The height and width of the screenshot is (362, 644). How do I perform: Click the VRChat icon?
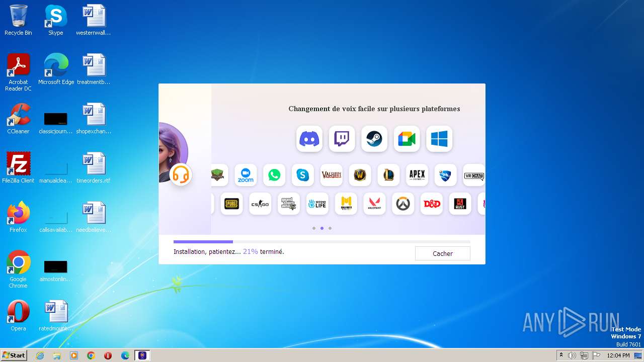click(474, 175)
